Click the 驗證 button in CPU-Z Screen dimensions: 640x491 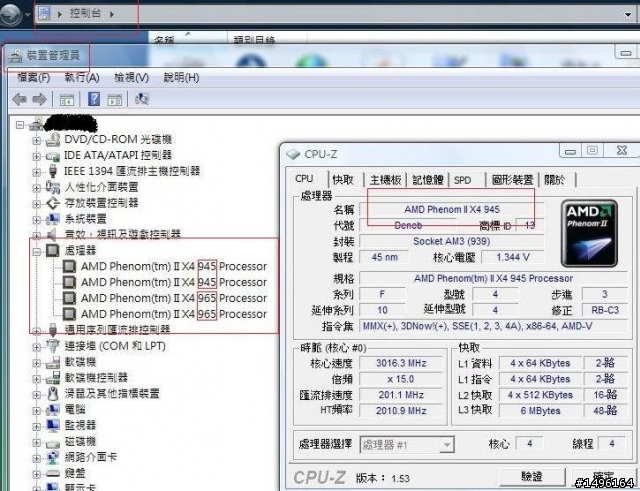click(532, 476)
